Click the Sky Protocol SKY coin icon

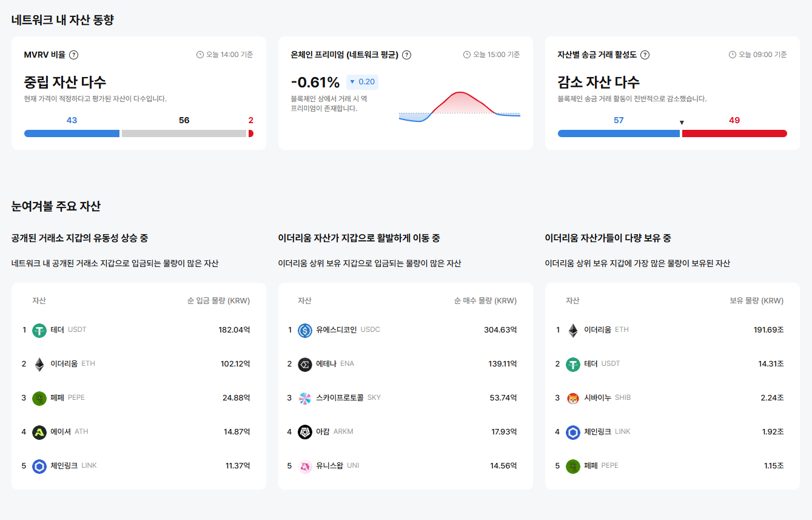click(x=305, y=399)
